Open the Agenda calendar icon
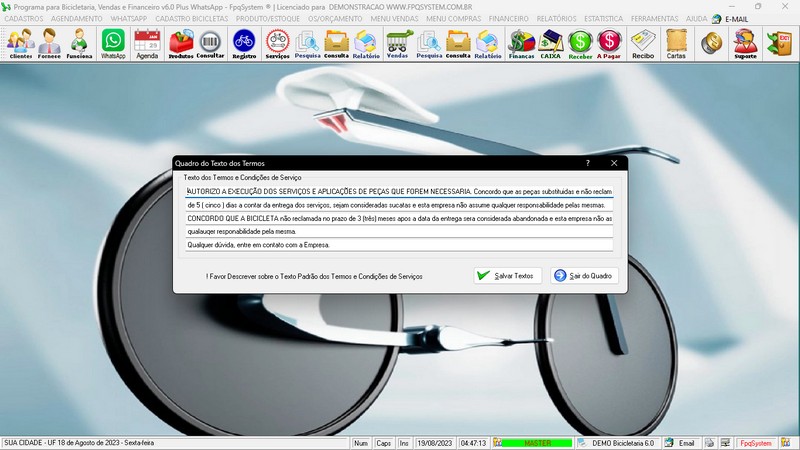800x450 pixels. 147,44
